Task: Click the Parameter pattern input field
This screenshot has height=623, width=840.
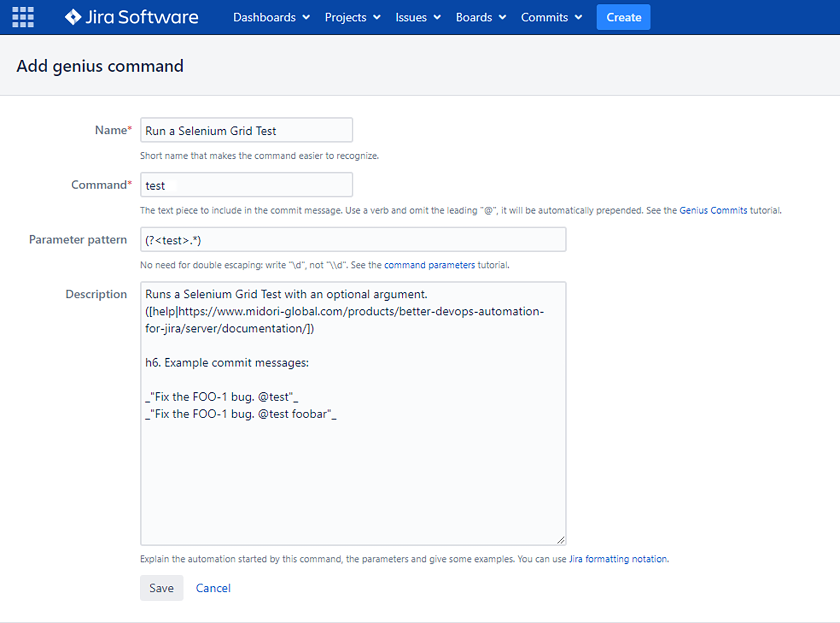Action: 353,239
